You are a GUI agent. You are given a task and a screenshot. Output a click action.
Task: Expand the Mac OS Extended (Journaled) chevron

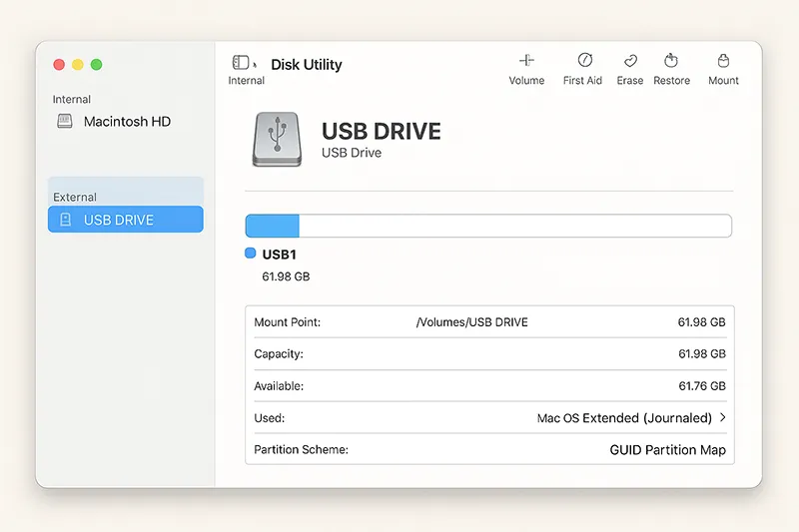coord(722,418)
